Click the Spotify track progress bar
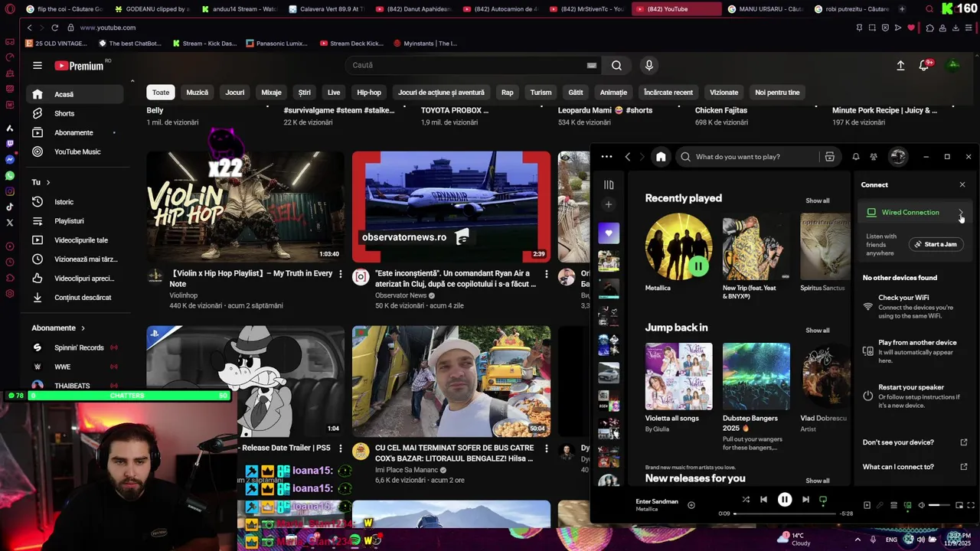 tap(785, 514)
